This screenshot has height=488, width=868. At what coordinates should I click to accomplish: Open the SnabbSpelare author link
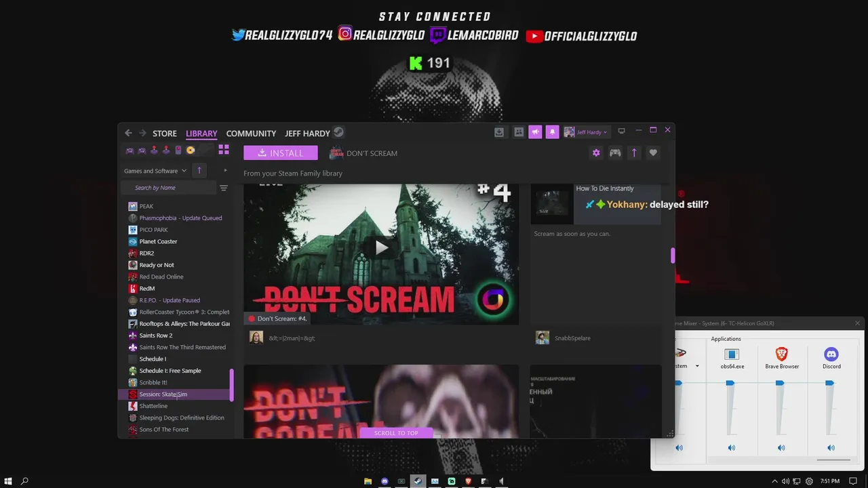tap(572, 338)
